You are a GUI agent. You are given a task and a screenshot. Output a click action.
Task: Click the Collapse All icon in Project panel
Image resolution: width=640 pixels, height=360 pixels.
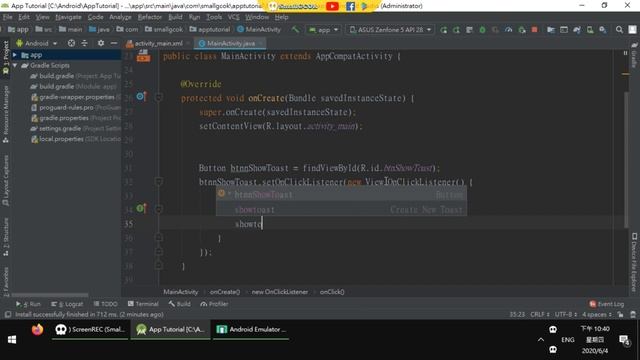click(84, 43)
